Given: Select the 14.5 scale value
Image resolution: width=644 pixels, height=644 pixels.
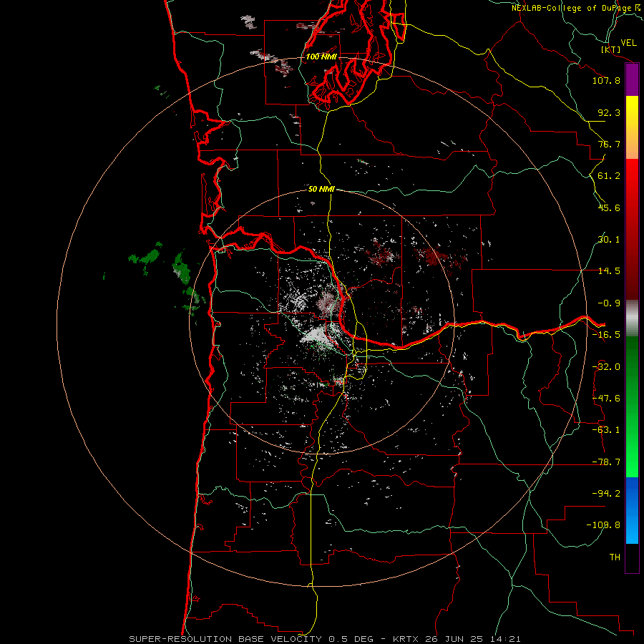Looking at the screenshot, I should tap(609, 271).
